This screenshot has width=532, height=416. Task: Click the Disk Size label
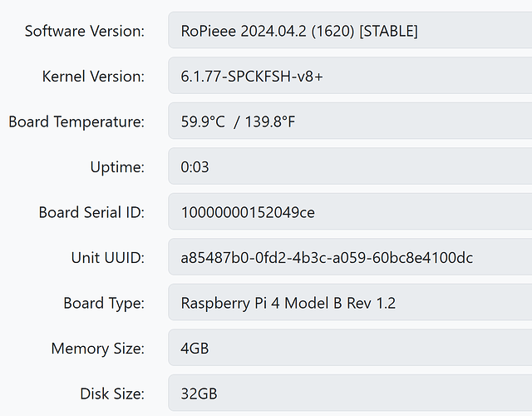click(x=112, y=394)
